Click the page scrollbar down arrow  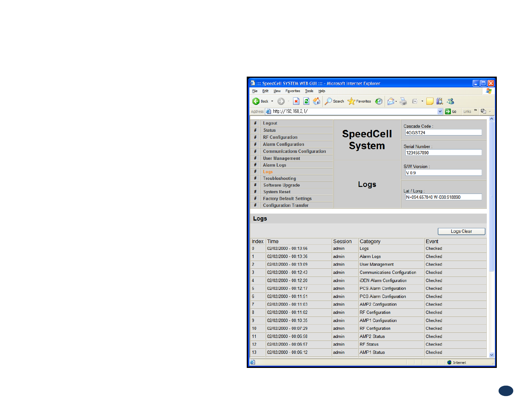pyautogui.click(x=492, y=355)
